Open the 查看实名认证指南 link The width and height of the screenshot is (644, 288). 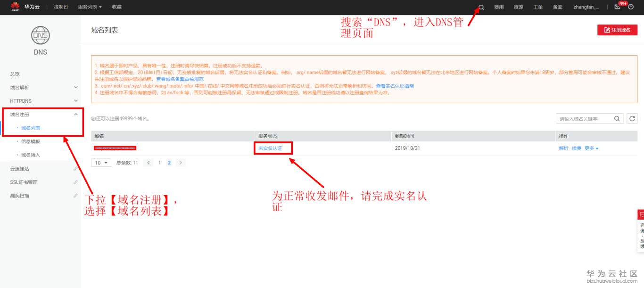tap(395, 86)
